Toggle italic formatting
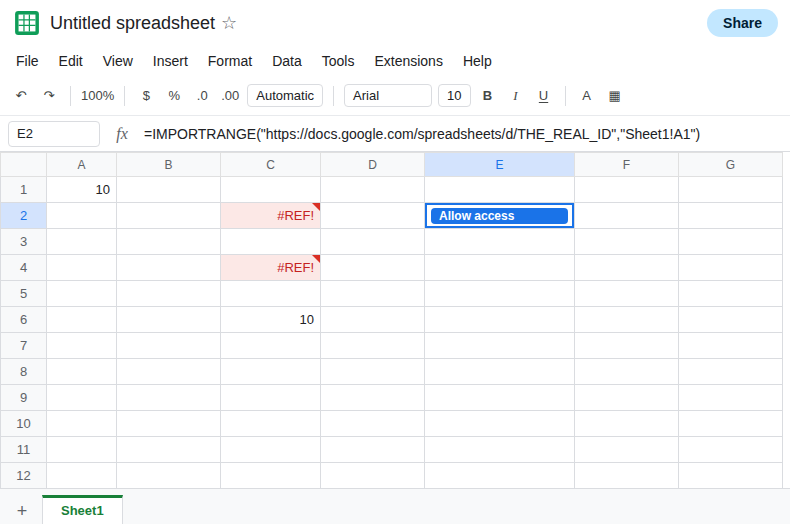This screenshot has width=790, height=524. tap(515, 96)
